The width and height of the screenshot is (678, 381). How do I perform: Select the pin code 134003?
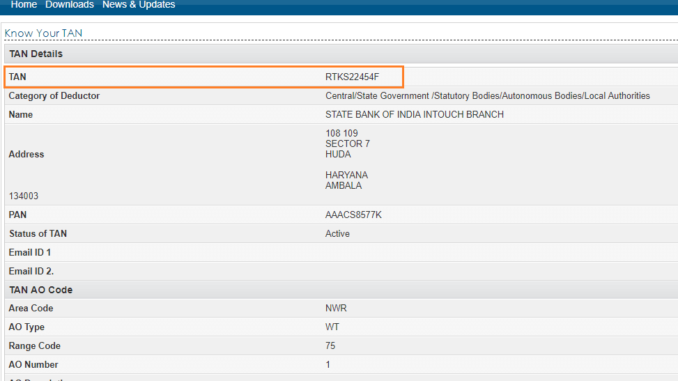pos(23,196)
